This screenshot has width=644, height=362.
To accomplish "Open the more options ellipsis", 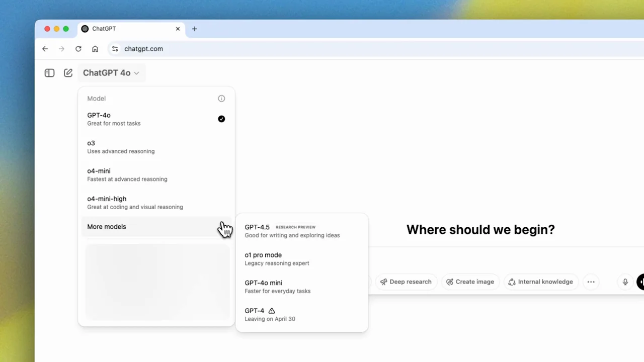I will (x=591, y=282).
